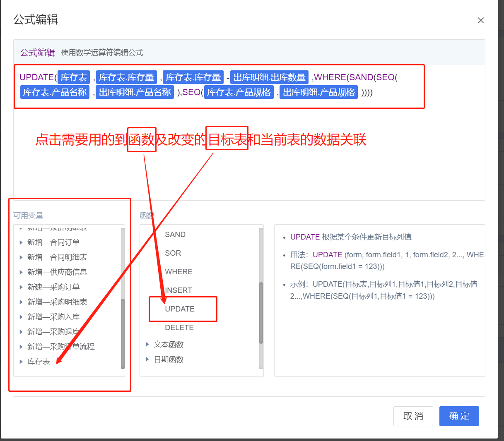Click the 新增—合同明细表 row label
This screenshot has width=504, height=441.
57,257
